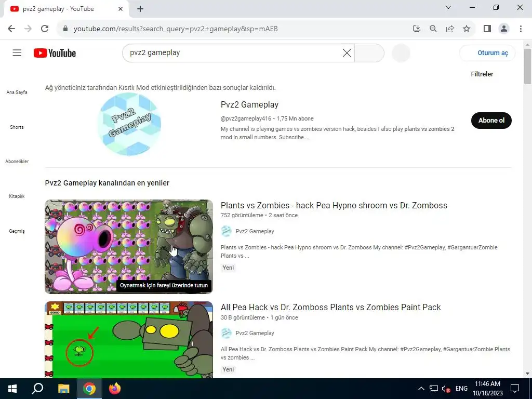Screen dimensions: 532x399
Task: Open the Pea Hypno shroom vs Dr. Zomboss title
Action: (x=334, y=205)
